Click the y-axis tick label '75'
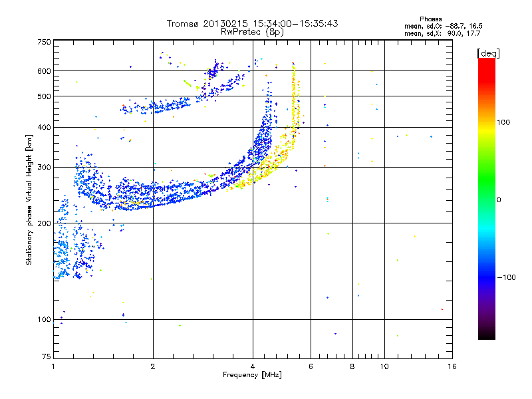Image resolution: width=532 pixels, height=399 pixels. pos(47,356)
